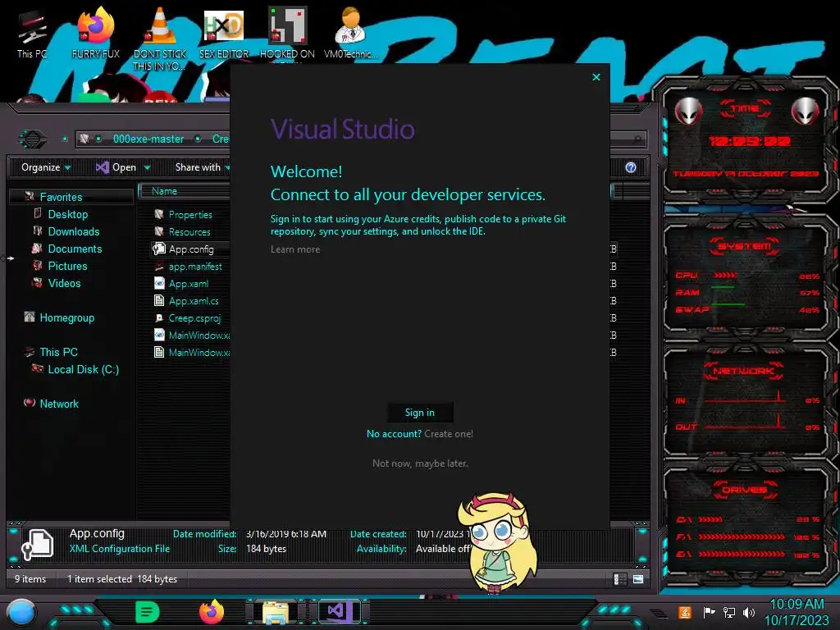
Task: Select the App.xaml file
Action: [188, 283]
